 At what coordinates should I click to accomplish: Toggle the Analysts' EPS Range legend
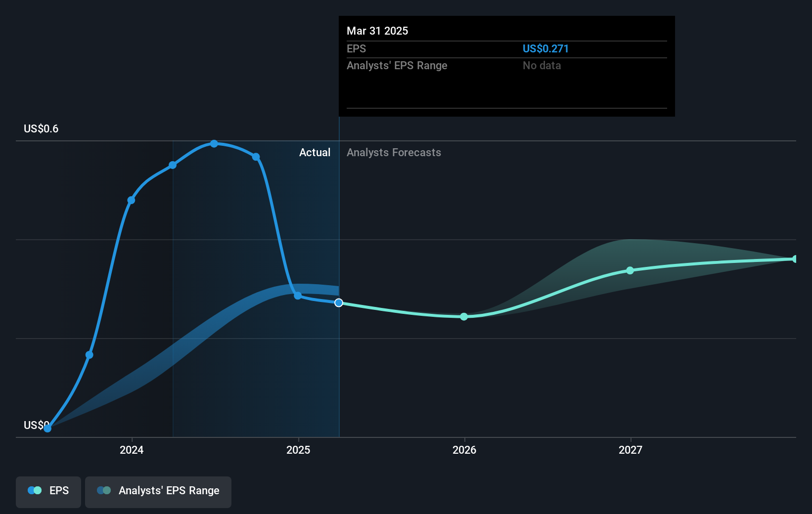pos(158,492)
